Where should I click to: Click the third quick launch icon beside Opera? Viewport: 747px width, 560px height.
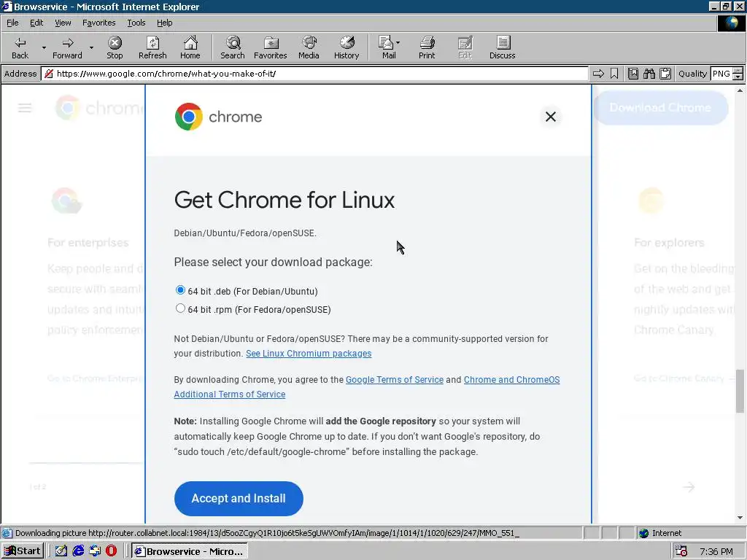coord(95,551)
